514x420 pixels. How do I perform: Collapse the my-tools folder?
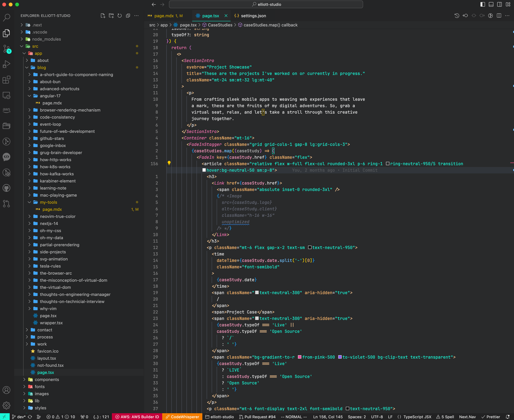click(48, 202)
